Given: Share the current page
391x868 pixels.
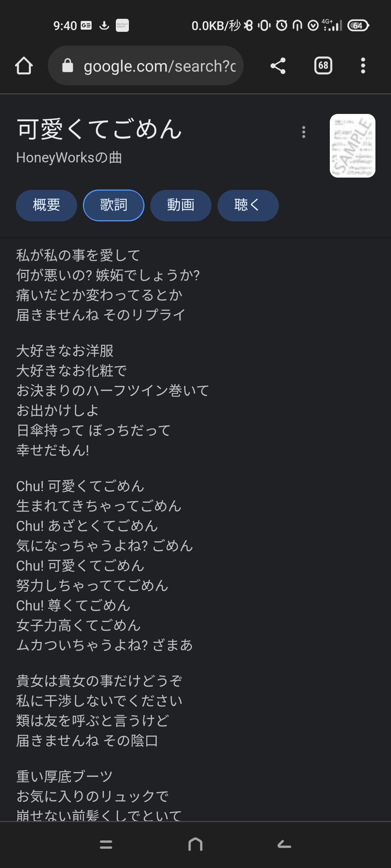Looking at the screenshot, I should coord(278,66).
